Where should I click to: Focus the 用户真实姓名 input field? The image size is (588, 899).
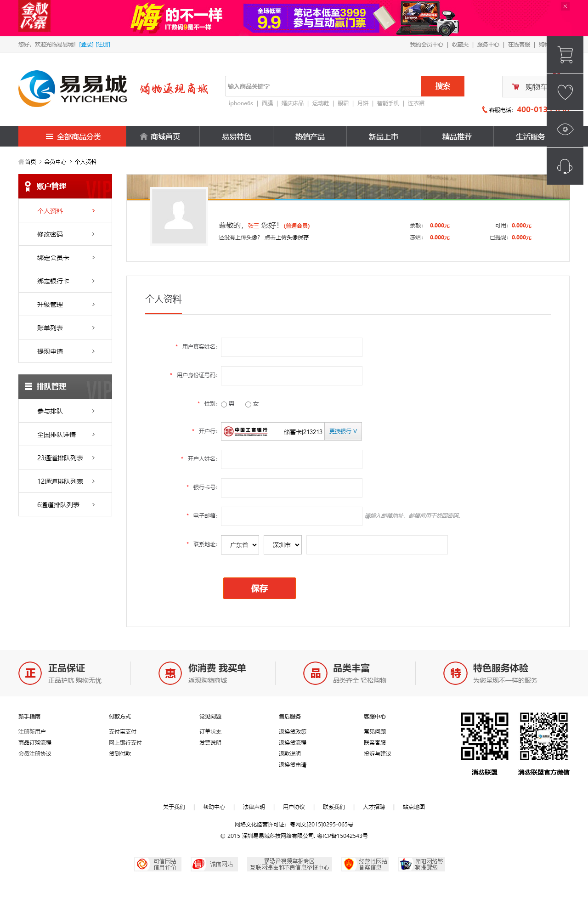[291, 347]
